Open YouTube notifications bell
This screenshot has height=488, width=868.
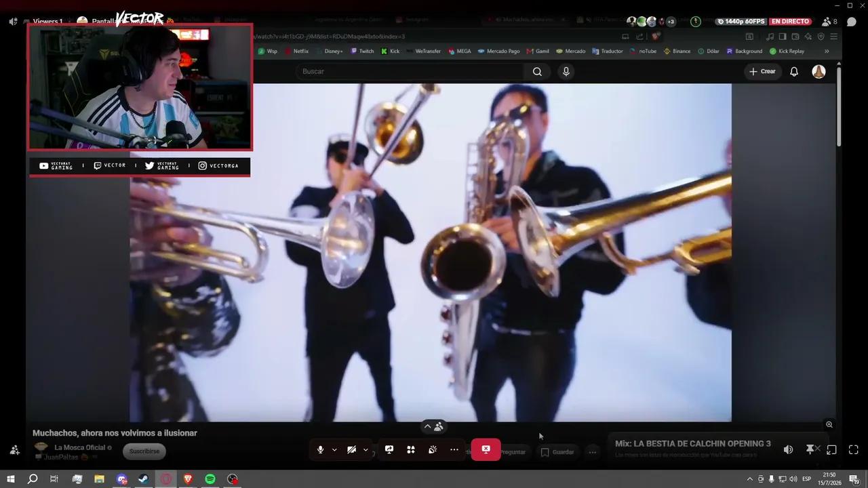pyautogui.click(x=794, y=71)
